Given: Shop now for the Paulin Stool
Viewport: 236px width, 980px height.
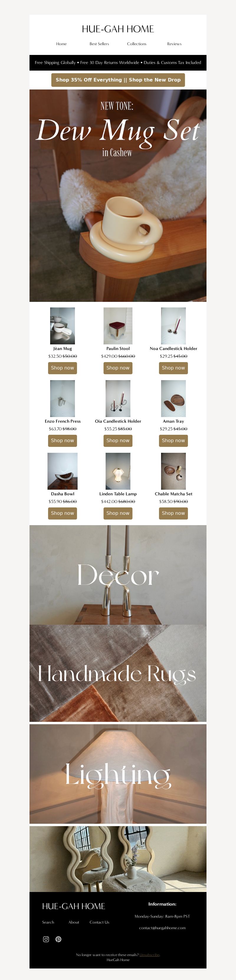Looking at the screenshot, I should (x=118, y=368).
